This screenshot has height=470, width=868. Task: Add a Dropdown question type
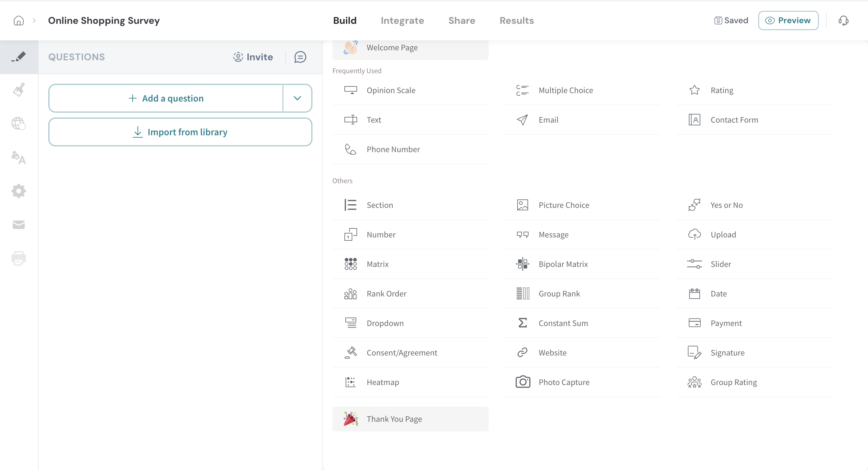[385, 323]
